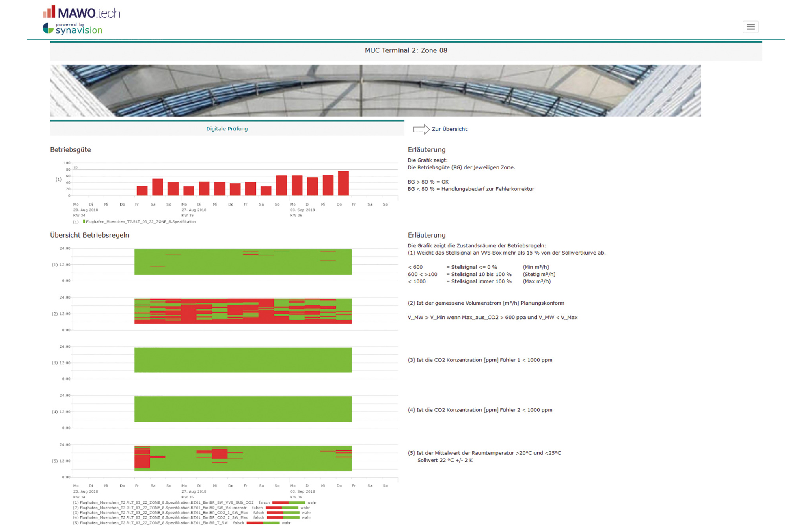812x528 pixels.
Task: Click the ratio bar next to BR_T_SW
Action: click(x=263, y=523)
